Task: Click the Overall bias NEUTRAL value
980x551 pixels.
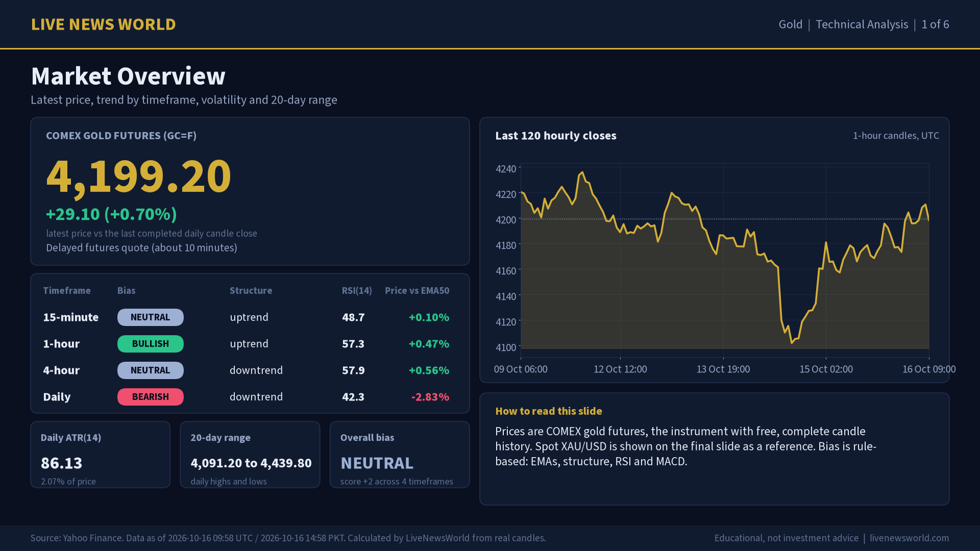Action: [x=377, y=463]
